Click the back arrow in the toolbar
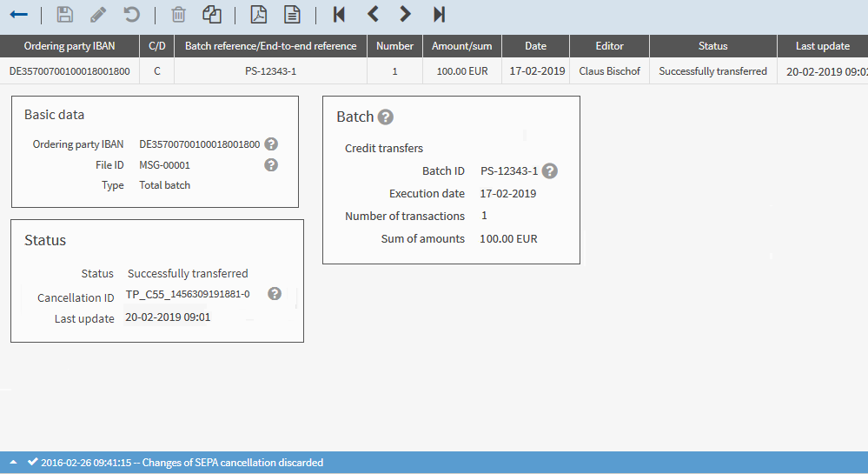The width and height of the screenshot is (868, 474). pyautogui.click(x=18, y=15)
